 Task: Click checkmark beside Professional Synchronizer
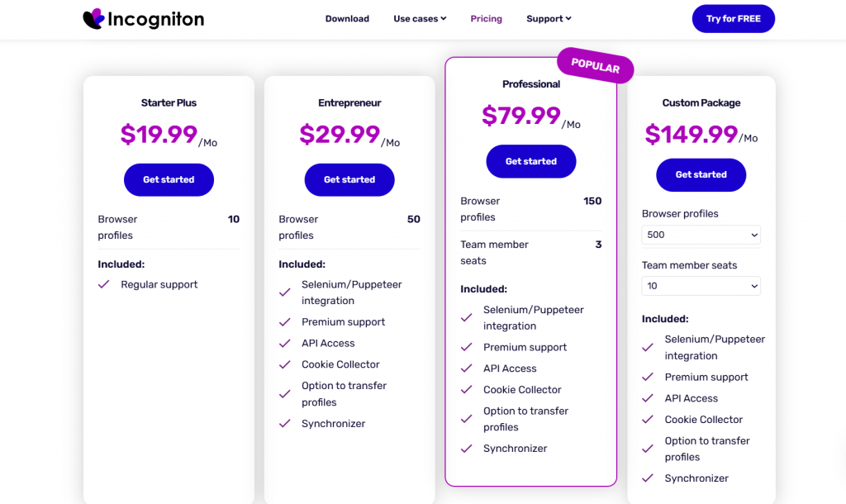467,449
